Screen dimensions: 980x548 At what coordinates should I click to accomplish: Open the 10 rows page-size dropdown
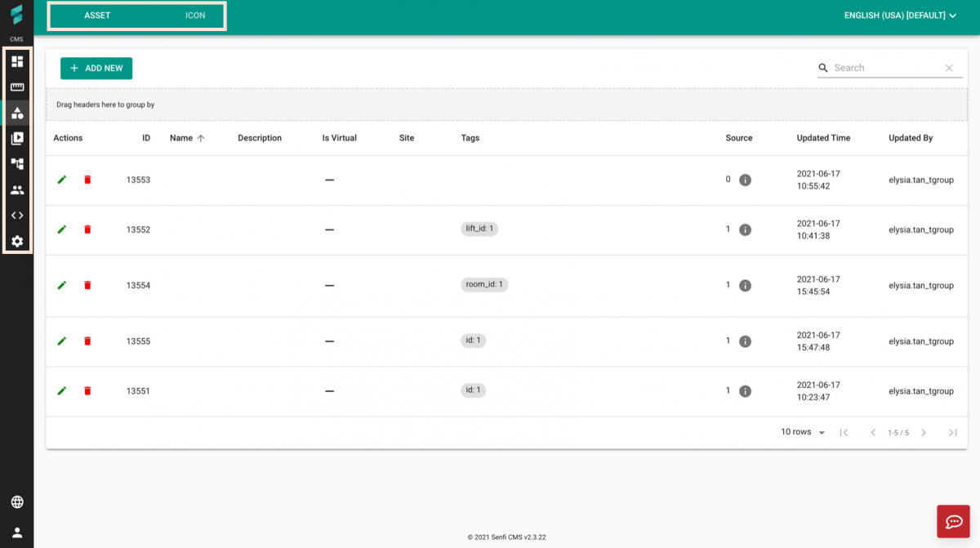(x=801, y=432)
